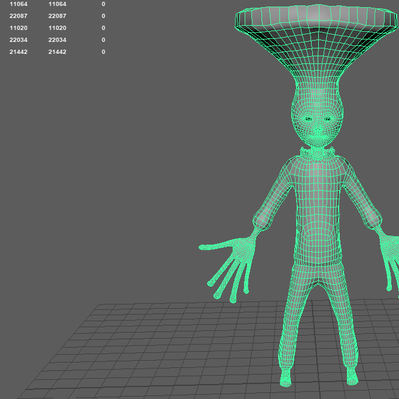This screenshot has height=399, width=399.
Task: Click the zero beside the 21442 row
Action: (x=103, y=52)
